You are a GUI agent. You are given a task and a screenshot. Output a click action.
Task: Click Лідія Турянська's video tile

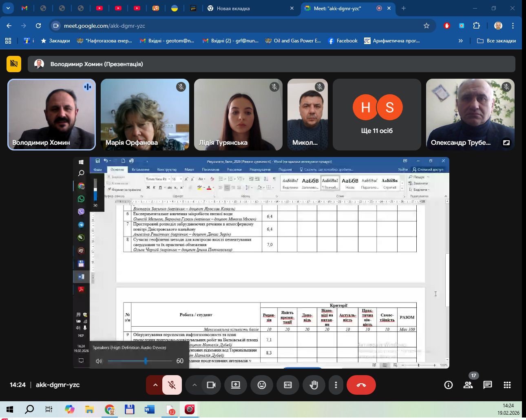point(238,115)
